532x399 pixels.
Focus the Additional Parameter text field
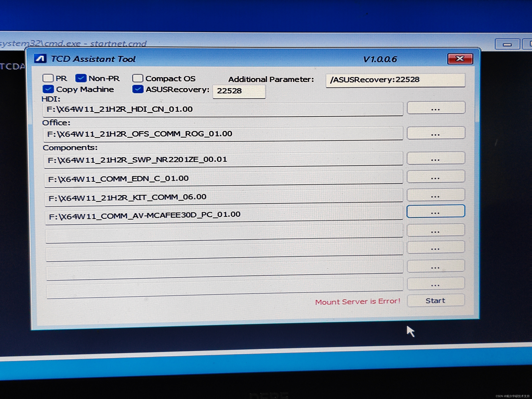point(395,80)
